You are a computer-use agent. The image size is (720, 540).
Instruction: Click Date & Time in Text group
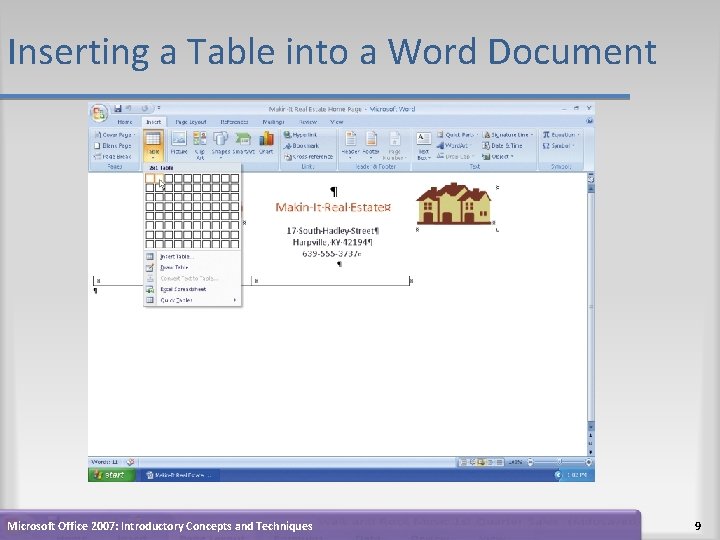pos(502,146)
